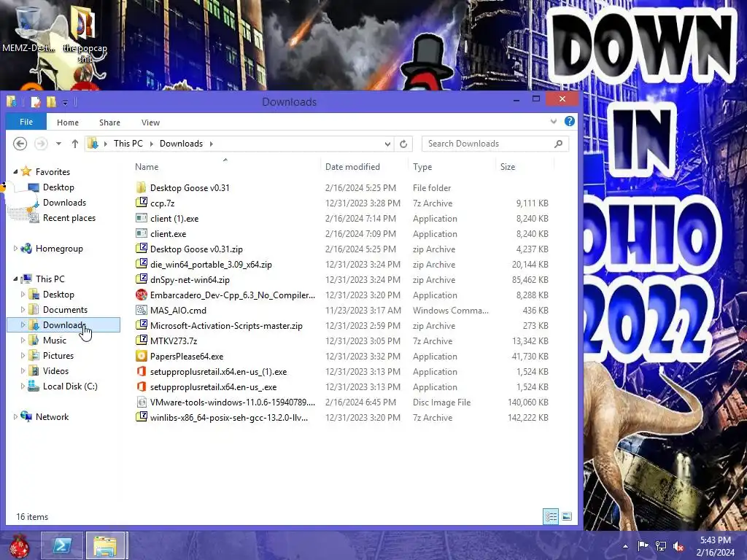Select Music under This PC
The width and height of the screenshot is (747, 560).
[54, 340]
